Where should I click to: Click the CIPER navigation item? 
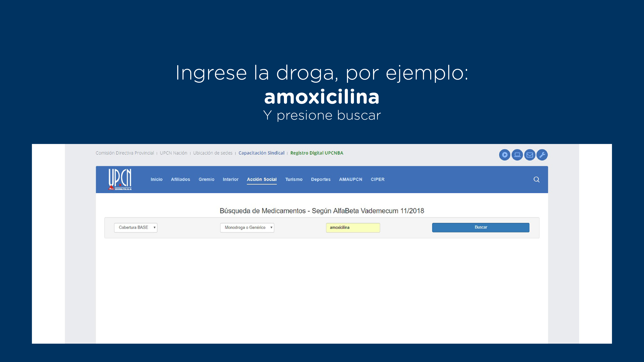pos(377,179)
